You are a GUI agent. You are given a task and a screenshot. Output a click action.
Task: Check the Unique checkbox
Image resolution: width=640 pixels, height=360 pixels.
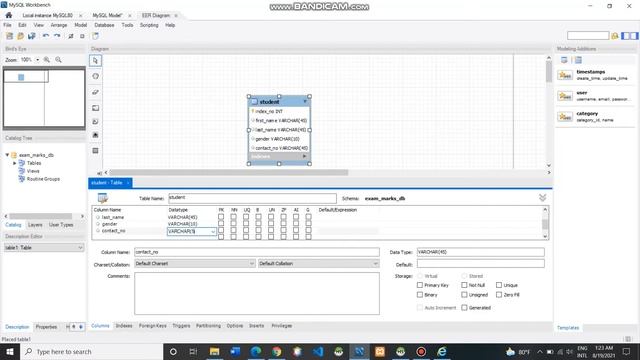(499, 285)
